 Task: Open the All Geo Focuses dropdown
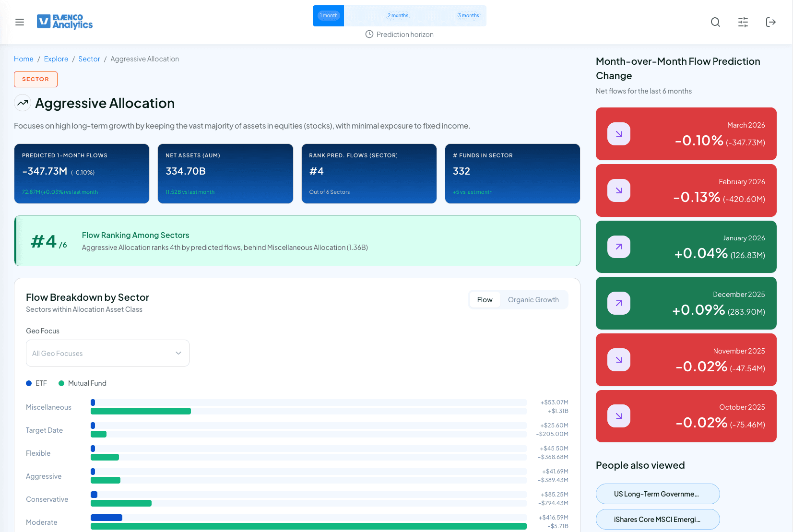101,353
